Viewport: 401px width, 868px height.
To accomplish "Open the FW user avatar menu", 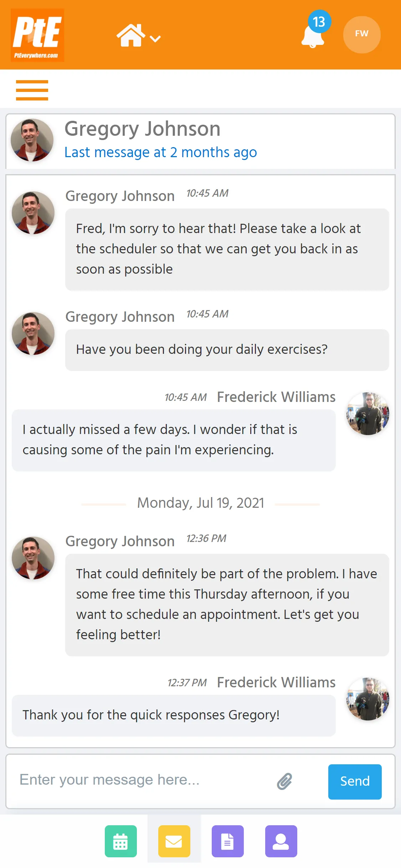I will click(x=362, y=35).
